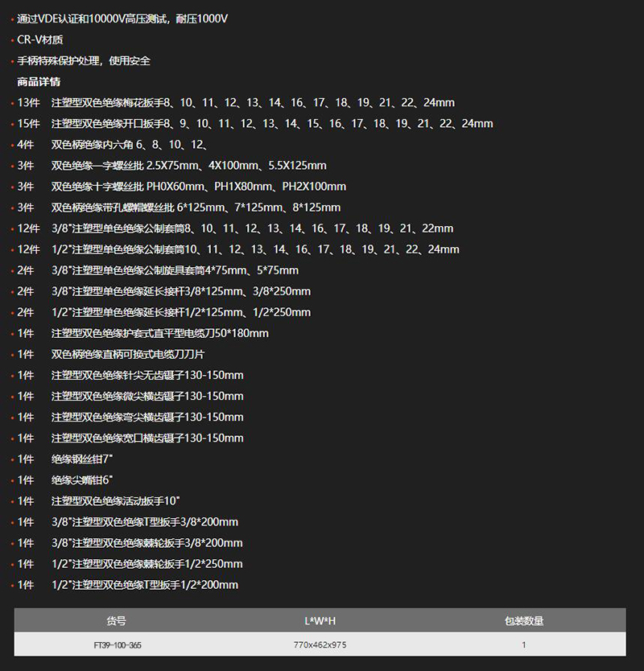This screenshot has width=644, height=671.
Task: Click the 双色绝缘十字螺丝批 item line
Action: 198,186
